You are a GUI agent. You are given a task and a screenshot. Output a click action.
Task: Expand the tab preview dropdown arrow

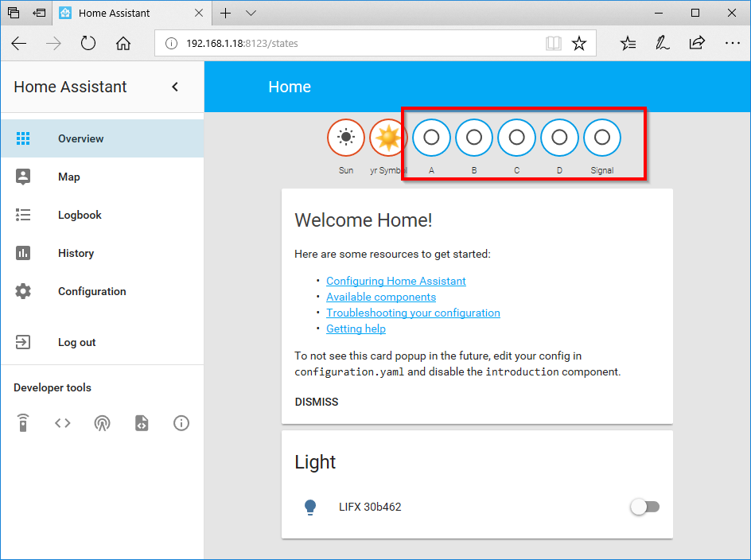click(251, 13)
